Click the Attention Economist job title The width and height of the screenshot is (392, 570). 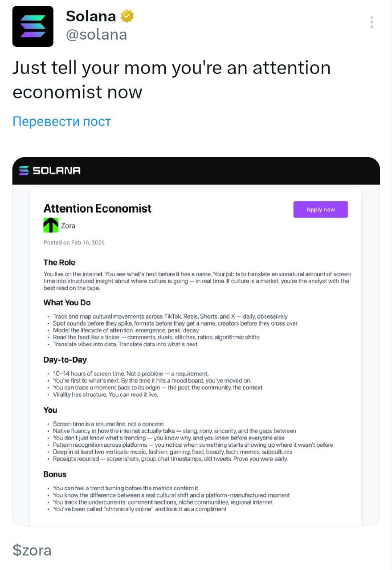pos(97,208)
